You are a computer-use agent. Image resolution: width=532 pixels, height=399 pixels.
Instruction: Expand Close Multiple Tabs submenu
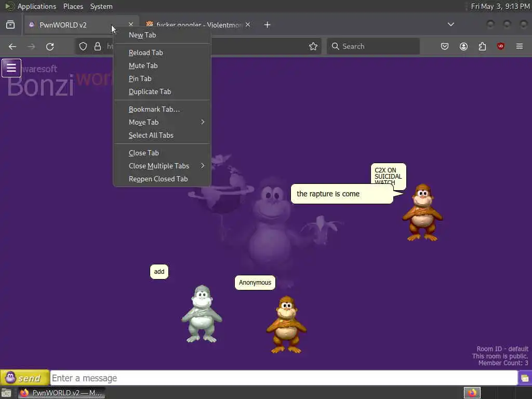tap(162, 166)
